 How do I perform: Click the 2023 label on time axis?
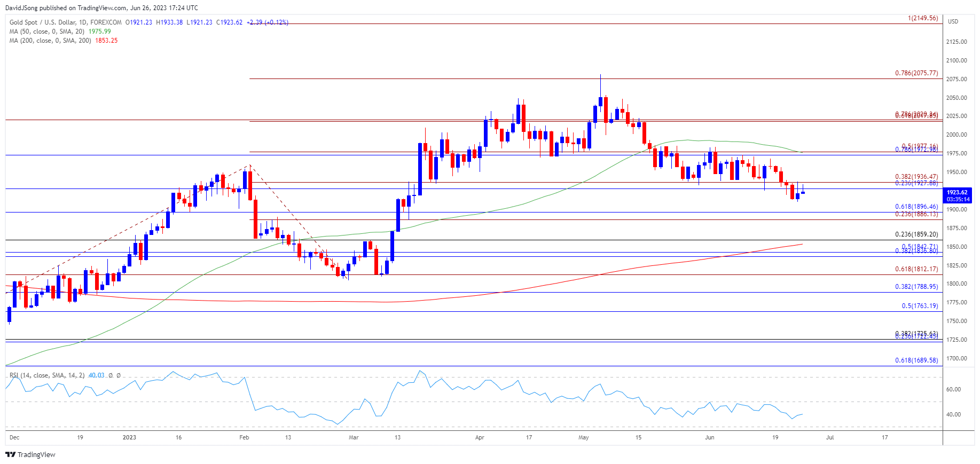click(129, 437)
